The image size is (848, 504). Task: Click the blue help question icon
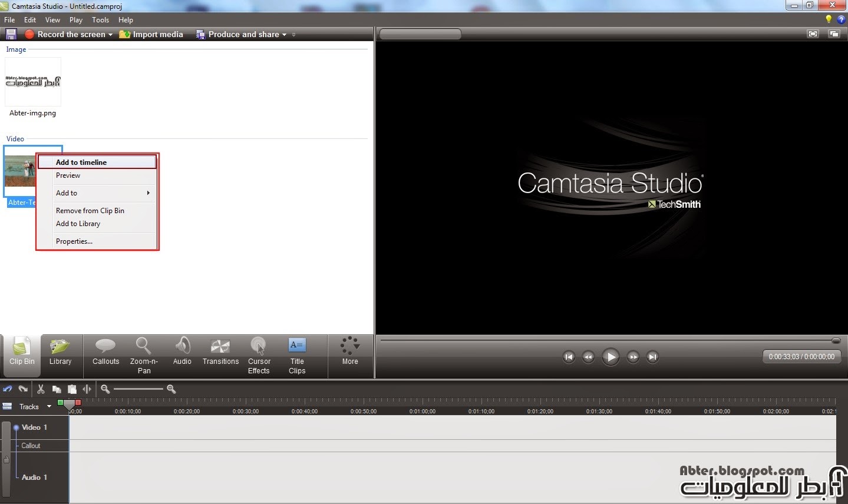pyautogui.click(x=841, y=19)
